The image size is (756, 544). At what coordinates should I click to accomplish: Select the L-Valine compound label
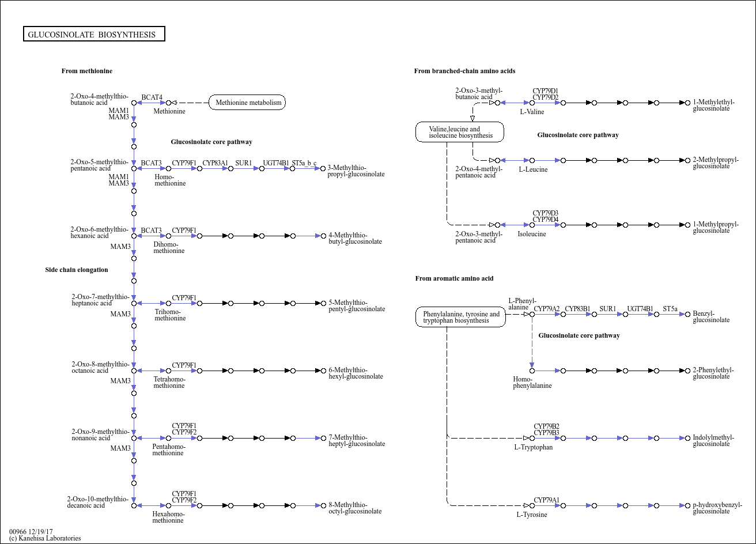point(532,112)
